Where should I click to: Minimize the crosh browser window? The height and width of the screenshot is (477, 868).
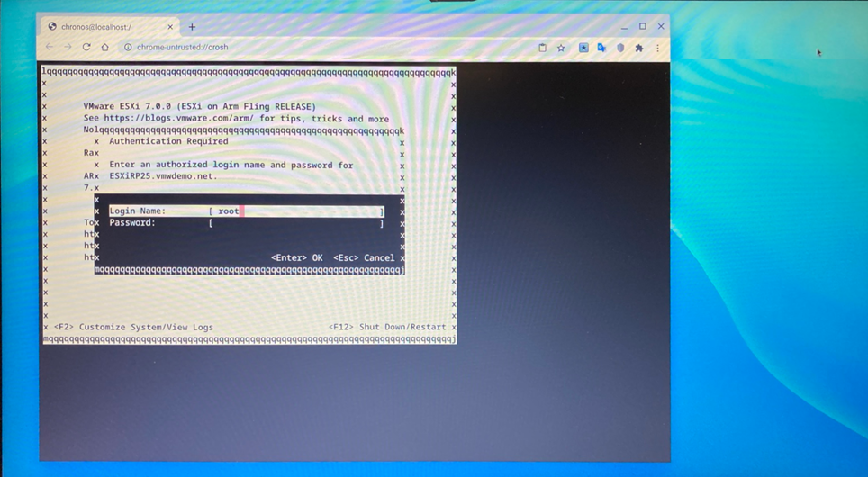624,27
